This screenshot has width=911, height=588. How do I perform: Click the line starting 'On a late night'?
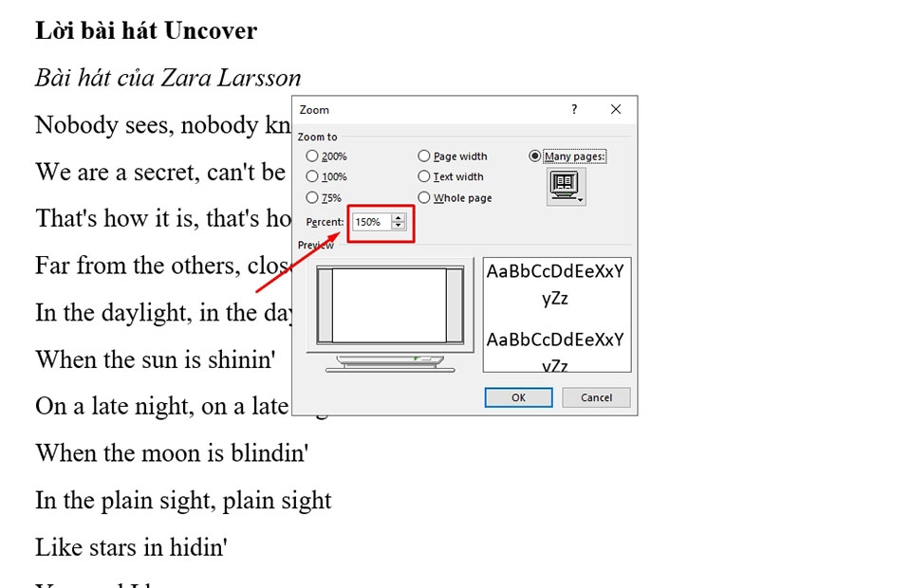pos(162,406)
